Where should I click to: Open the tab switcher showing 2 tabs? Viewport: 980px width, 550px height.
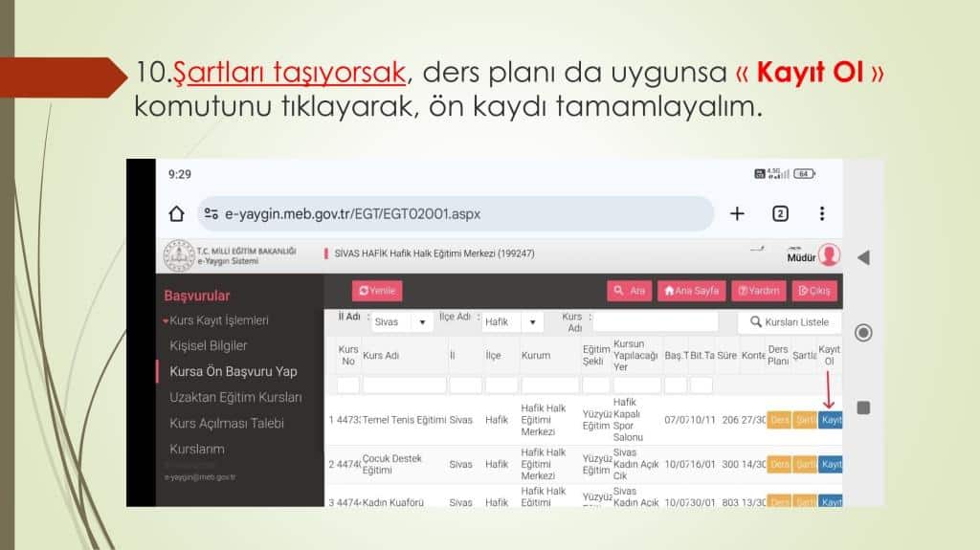(780, 213)
